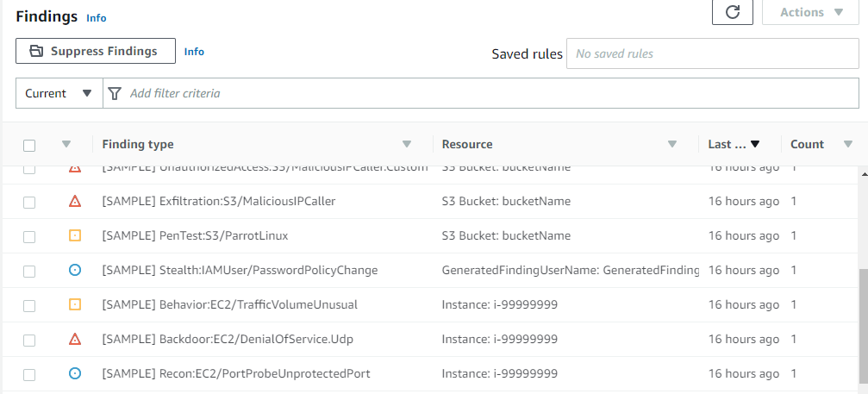Click the refresh findings icon button
The width and height of the screenshot is (868, 394).
(x=733, y=12)
